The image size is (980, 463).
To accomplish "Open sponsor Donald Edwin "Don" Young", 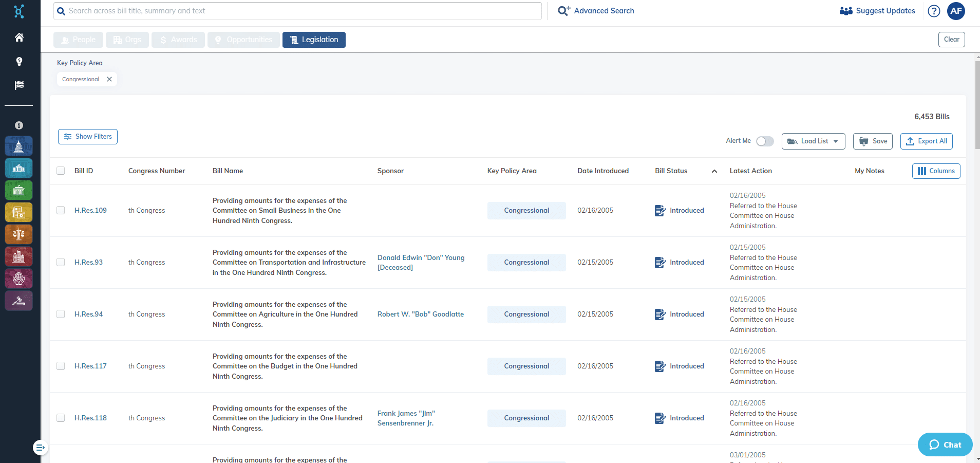I will pyautogui.click(x=421, y=263).
